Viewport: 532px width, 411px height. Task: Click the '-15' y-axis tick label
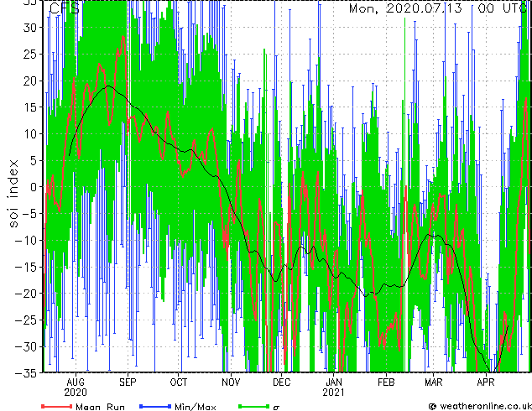(x=26, y=267)
